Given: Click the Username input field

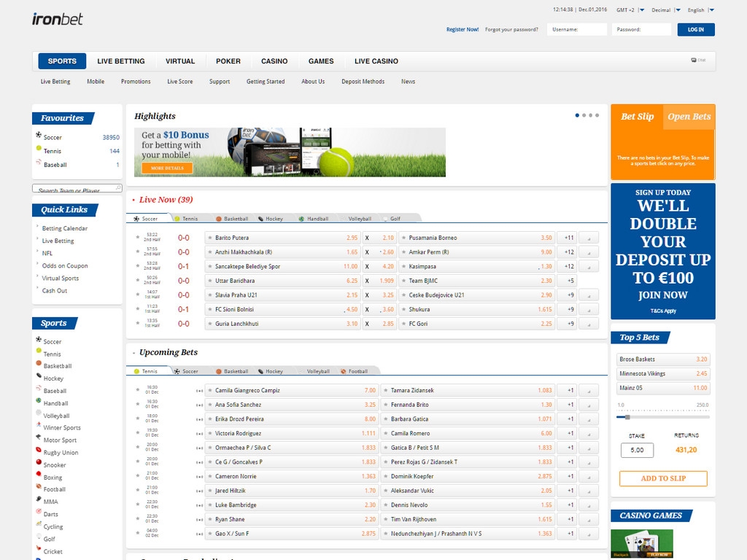Looking at the screenshot, I should click(576, 30).
